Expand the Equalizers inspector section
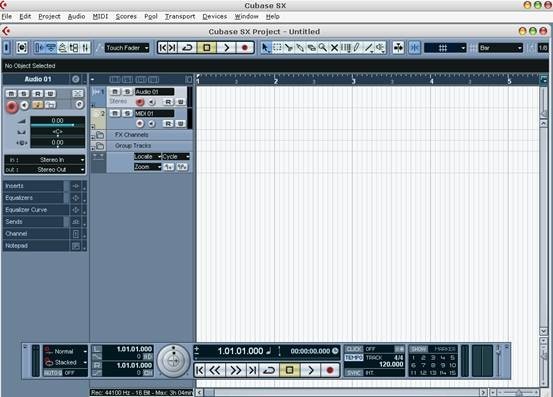This screenshot has height=397, width=553. coord(34,198)
